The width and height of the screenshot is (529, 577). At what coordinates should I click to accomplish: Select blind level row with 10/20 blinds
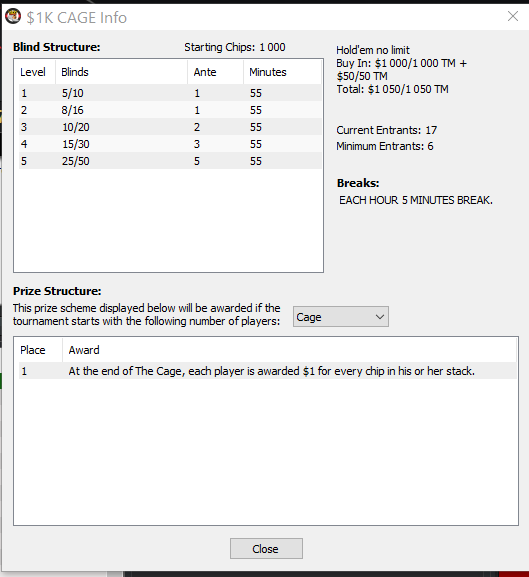pyautogui.click(x=170, y=127)
